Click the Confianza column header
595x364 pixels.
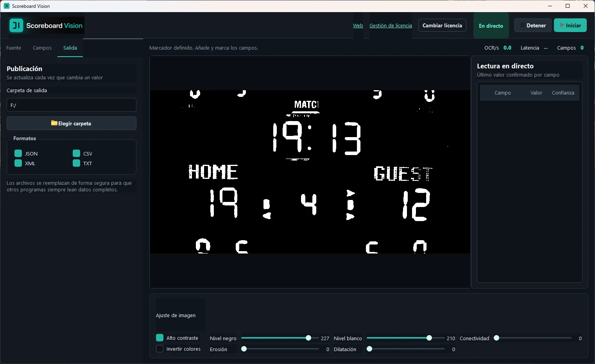click(563, 93)
